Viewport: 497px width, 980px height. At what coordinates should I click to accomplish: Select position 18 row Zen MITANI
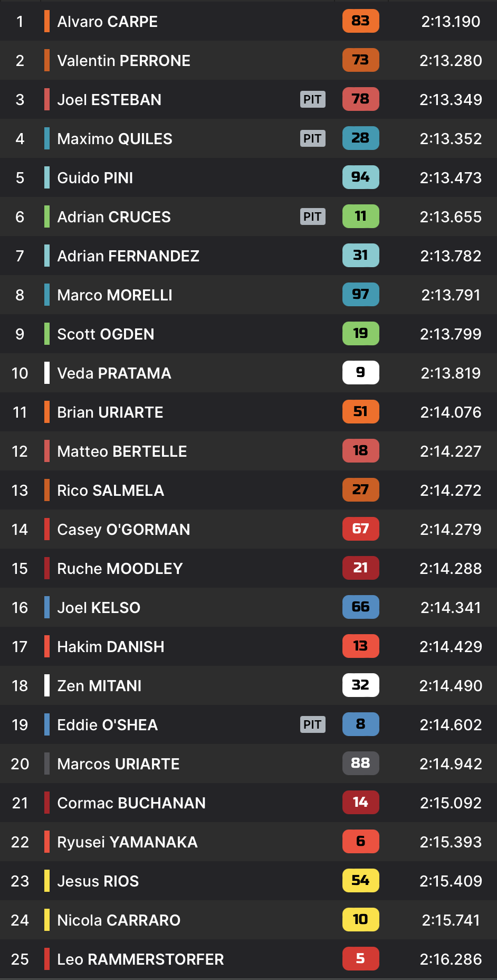pos(99,686)
